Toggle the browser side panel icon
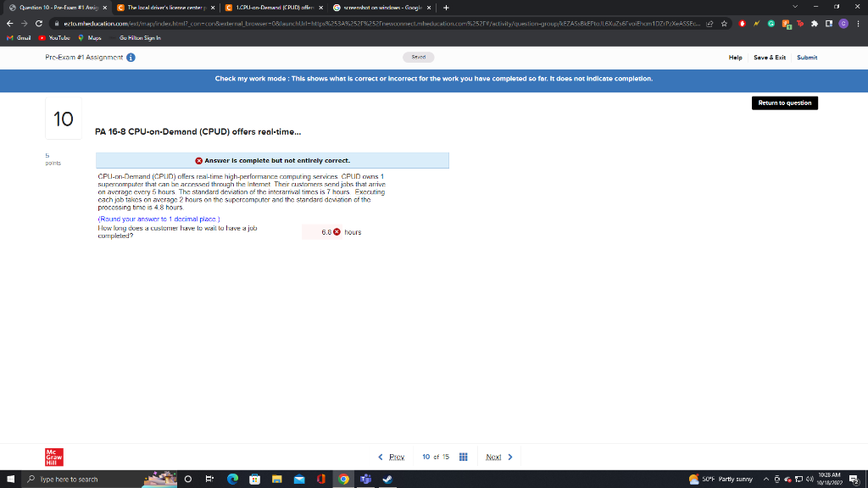 tap(829, 24)
